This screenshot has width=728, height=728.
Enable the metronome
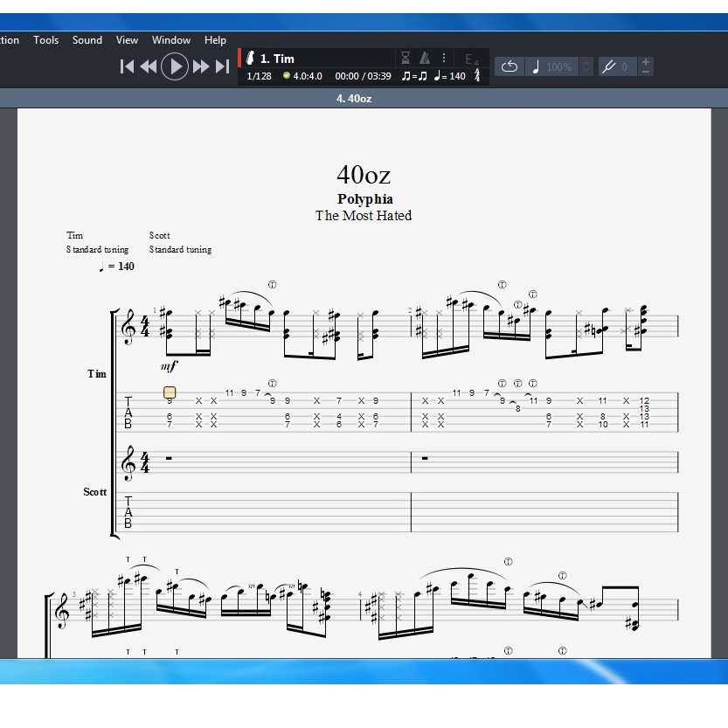click(425, 58)
